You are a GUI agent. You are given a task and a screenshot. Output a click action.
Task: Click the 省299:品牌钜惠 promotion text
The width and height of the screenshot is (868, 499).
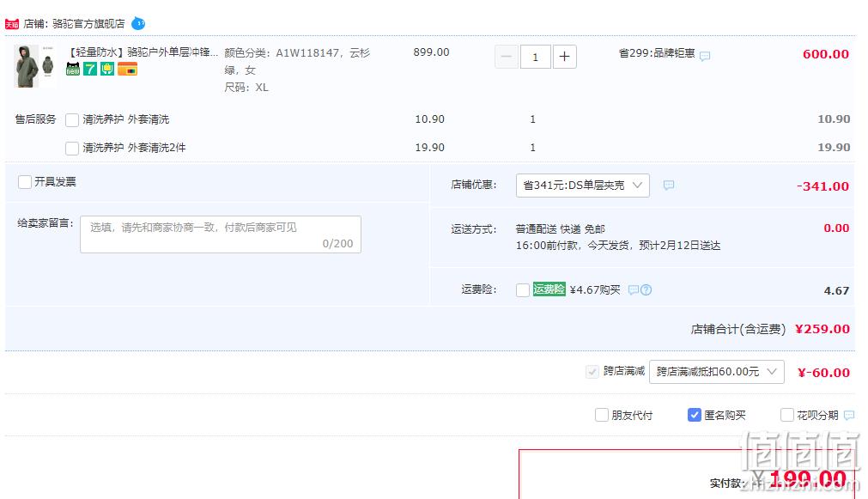click(x=657, y=53)
